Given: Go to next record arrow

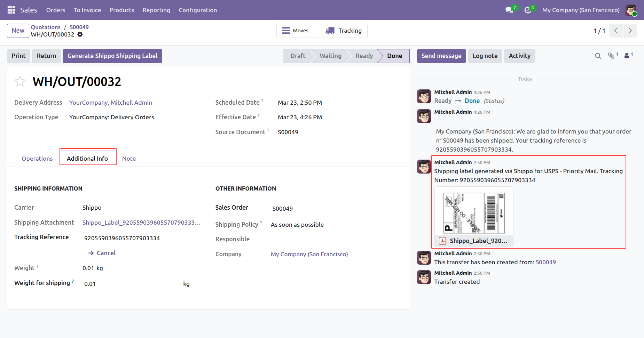Looking at the screenshot, I should 630,31.
